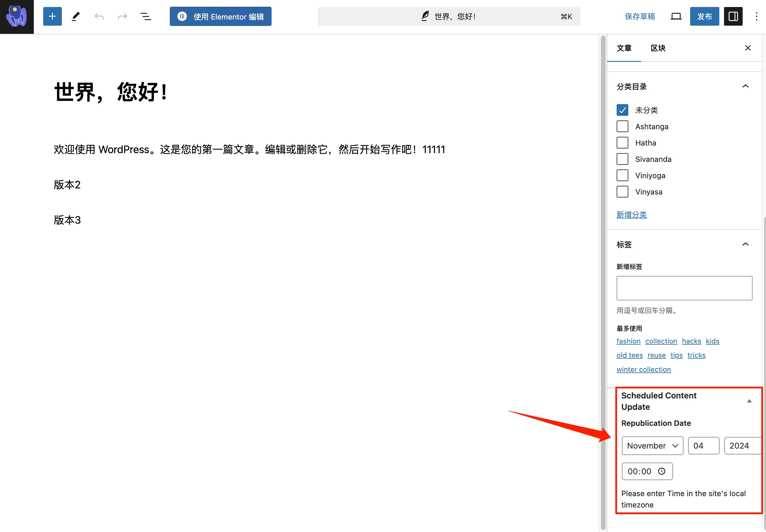Click the undo arrow icon

click(99, 16)
